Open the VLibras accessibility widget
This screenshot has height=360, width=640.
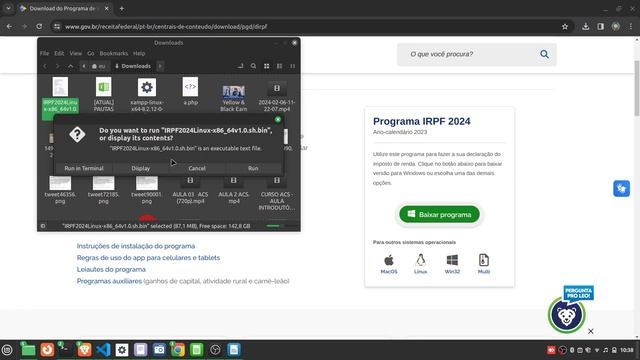(x=621, y=189)
